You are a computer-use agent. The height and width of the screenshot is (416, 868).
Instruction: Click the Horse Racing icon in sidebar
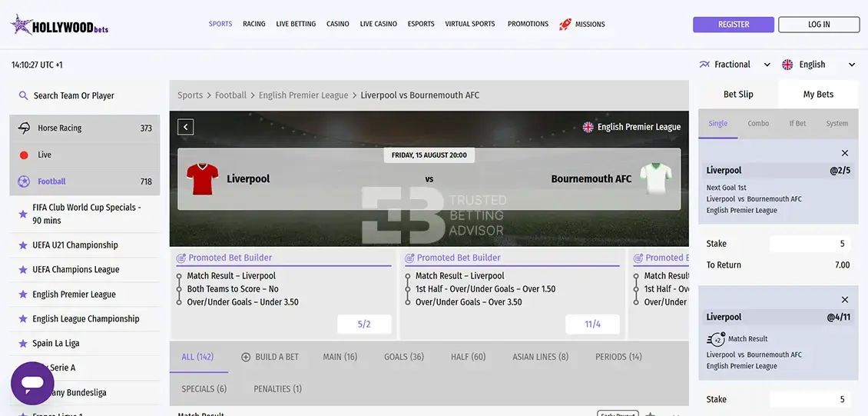pyautogui.click(x=24, y=128)
